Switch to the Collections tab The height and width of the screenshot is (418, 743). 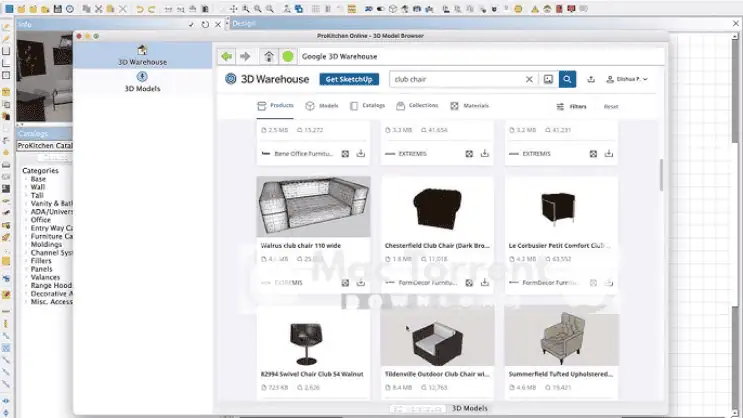coord(417,106)
